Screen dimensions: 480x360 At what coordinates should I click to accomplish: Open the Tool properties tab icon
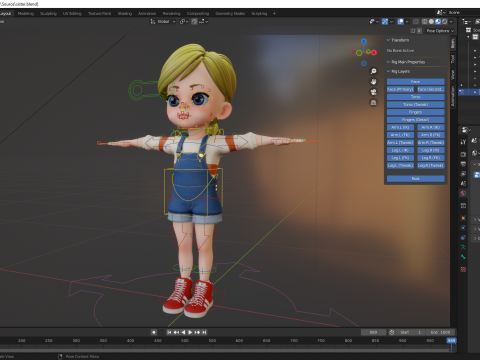(463, 142)
